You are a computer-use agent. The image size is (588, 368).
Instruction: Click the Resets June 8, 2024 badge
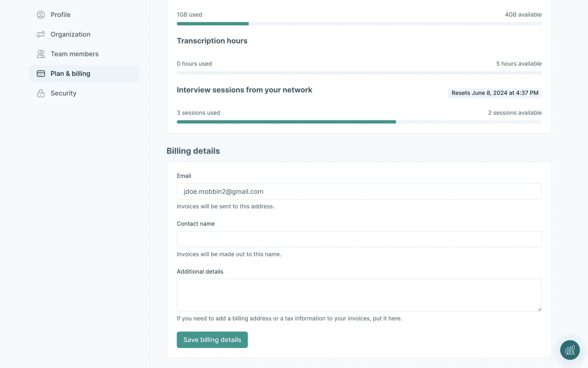coord(495,93)
